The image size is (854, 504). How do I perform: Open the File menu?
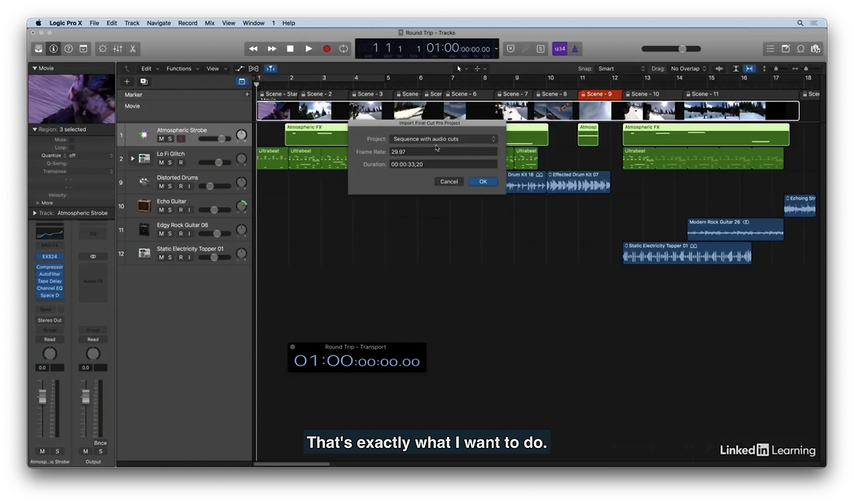pos(94,23)
